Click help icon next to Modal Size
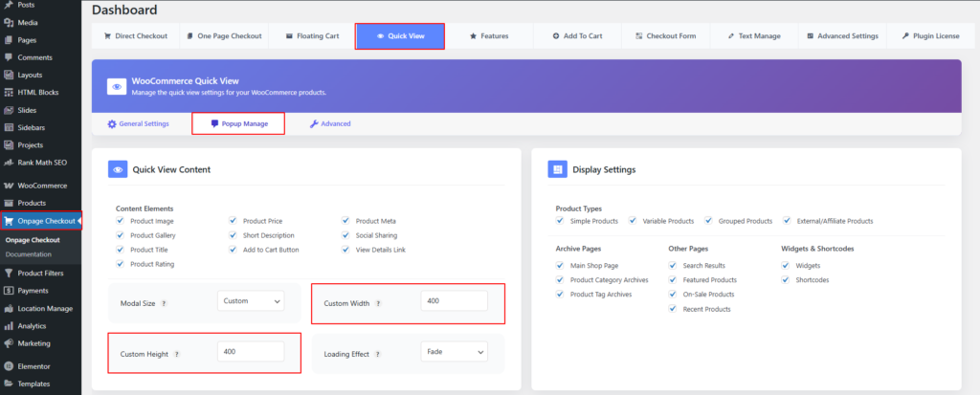The height and width of the screenshot is (395, 980). [164, 302]
